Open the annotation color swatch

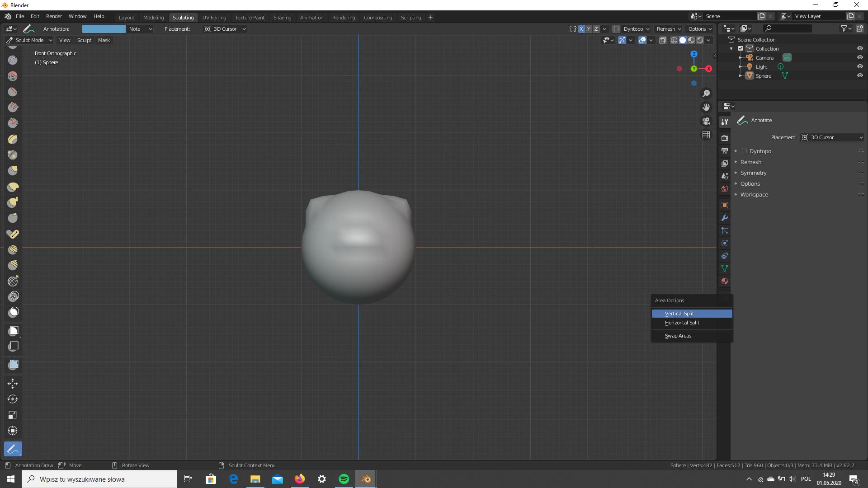click(x=104, y=28)
